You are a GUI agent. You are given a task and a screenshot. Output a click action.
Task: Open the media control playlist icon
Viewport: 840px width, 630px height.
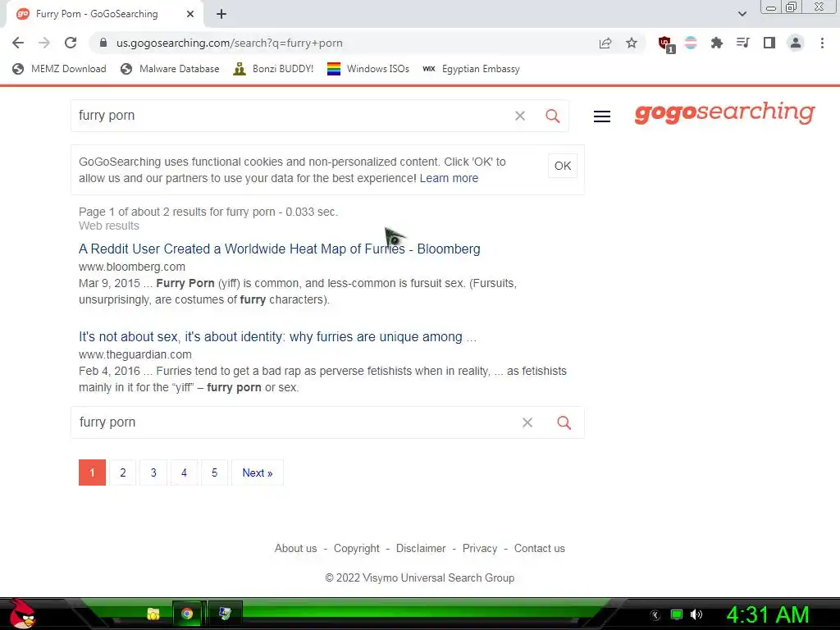(x=743, y=43)
